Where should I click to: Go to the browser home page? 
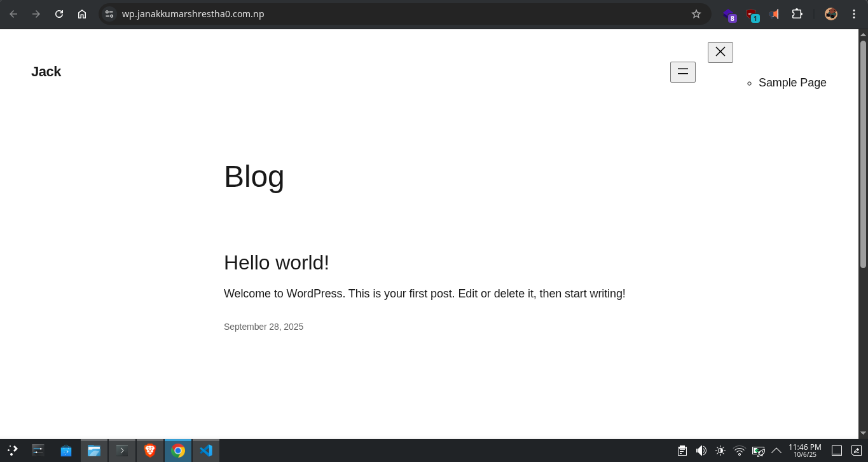click(x=82, y=14)
